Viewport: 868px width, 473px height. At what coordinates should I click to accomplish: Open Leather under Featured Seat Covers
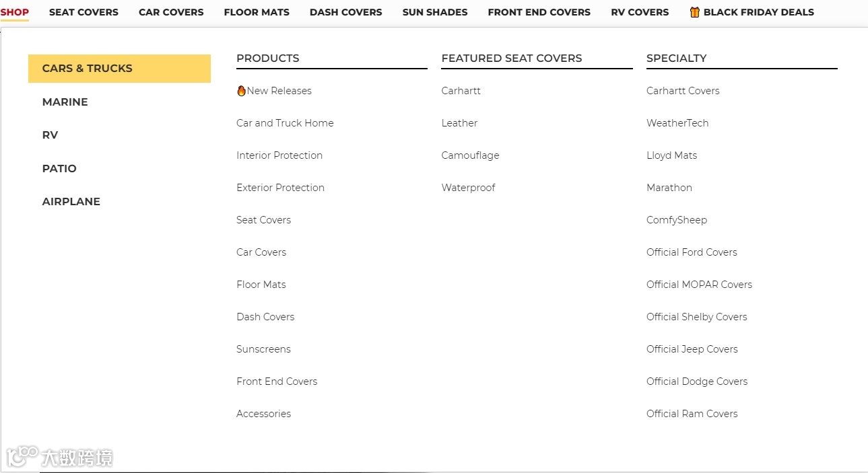(x=459, y=123)
